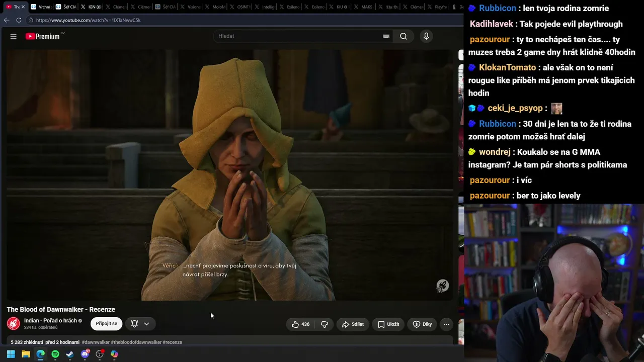Open the on-screen keyboard in the search box

pos(386,36)
